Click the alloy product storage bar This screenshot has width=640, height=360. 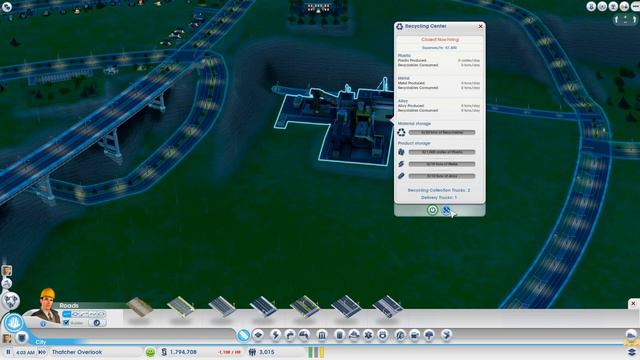(442, 176)
